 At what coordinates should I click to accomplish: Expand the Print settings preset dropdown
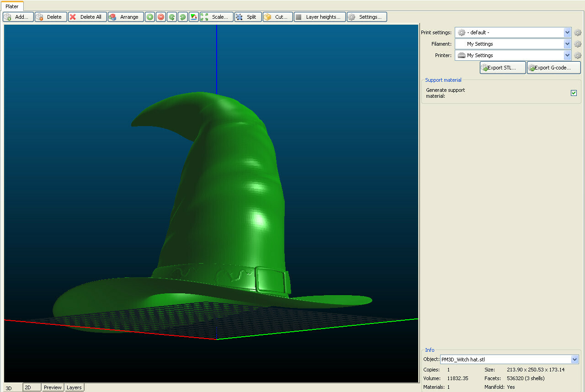point(567,32)
